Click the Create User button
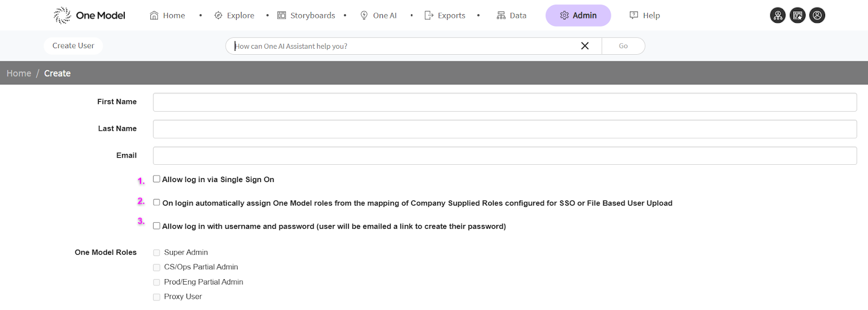 pos(73,46)
